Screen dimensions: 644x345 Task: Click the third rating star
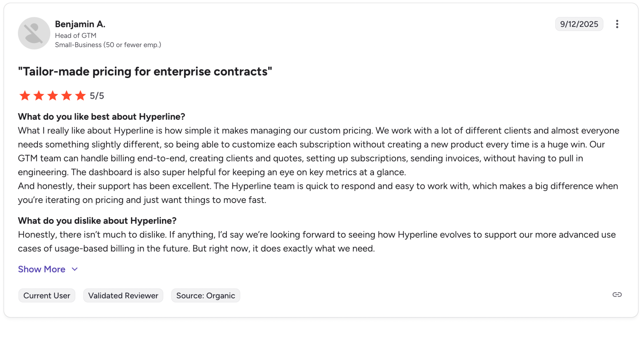[53, 96]
